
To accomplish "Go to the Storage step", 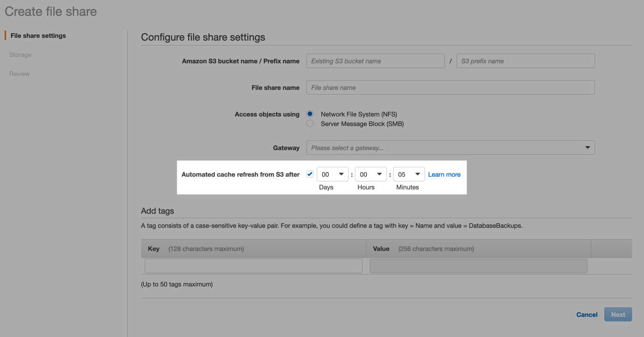I will [x=20, y=54].
